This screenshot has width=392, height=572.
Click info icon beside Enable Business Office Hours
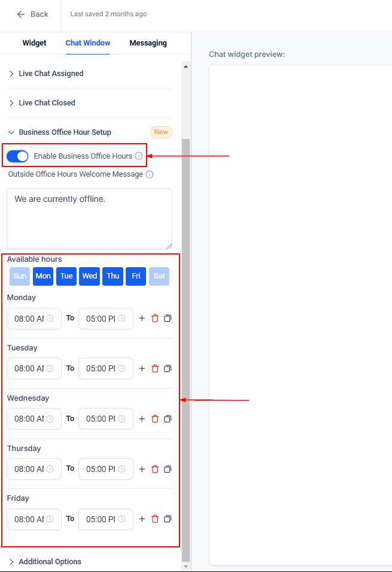tap(139, 156)
